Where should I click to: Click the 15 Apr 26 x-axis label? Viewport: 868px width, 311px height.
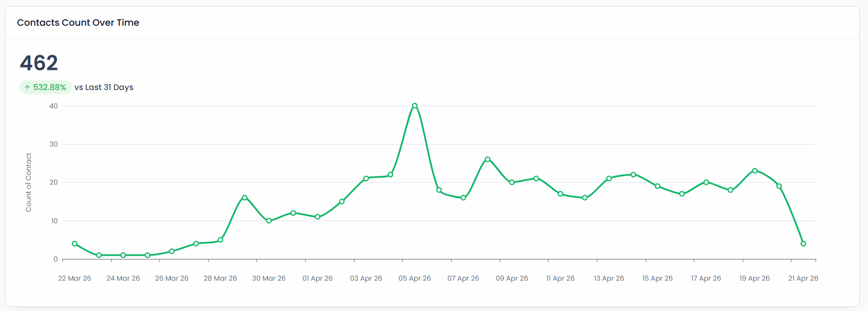coord(657,278)
